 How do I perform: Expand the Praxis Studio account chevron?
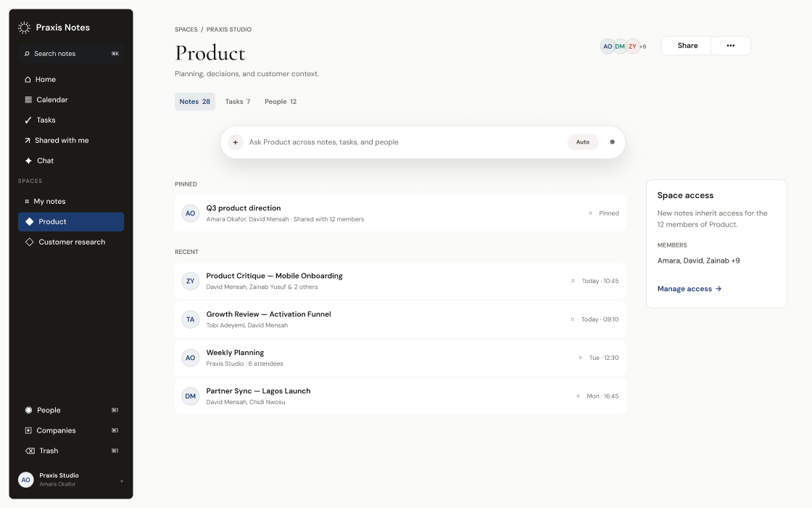coord(122,481)
